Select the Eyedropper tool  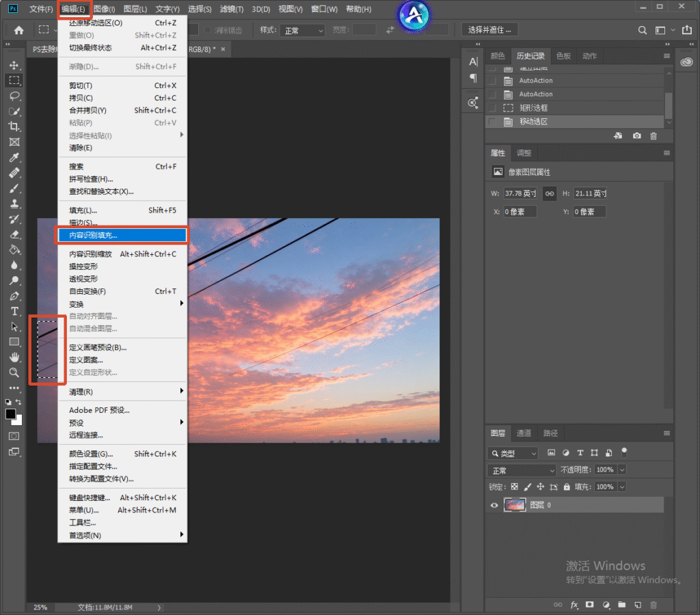tap(14, 157)
